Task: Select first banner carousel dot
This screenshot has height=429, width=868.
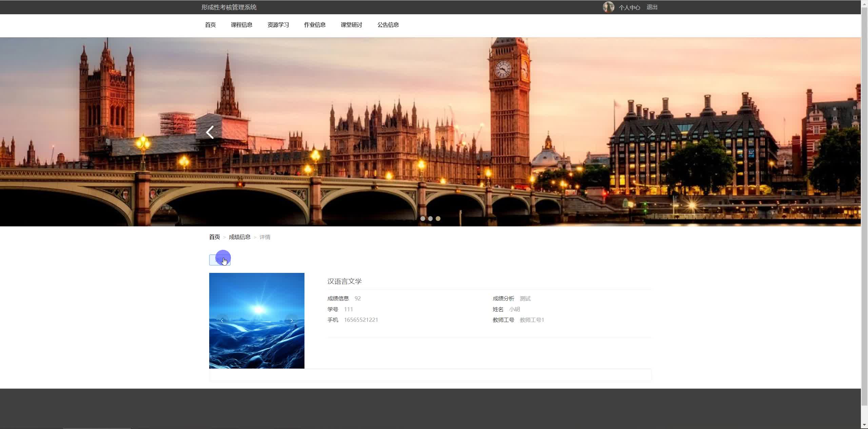Action: tap(422, 219)
